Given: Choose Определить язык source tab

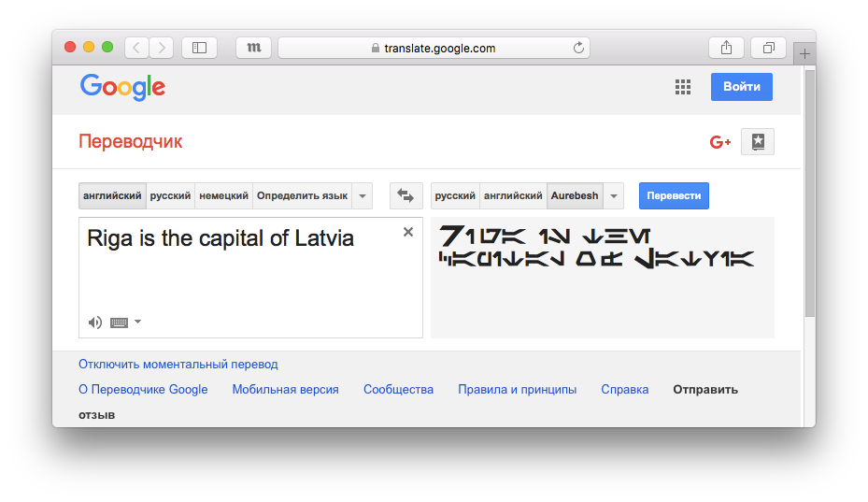Looking at the screenshot, I should click(x=302, y=196).
